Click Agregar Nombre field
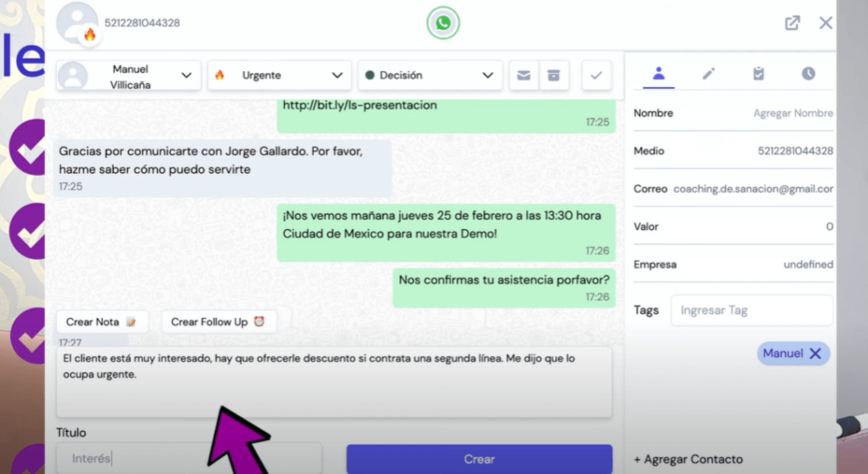The image size is (868, 474). pos(793,113)
